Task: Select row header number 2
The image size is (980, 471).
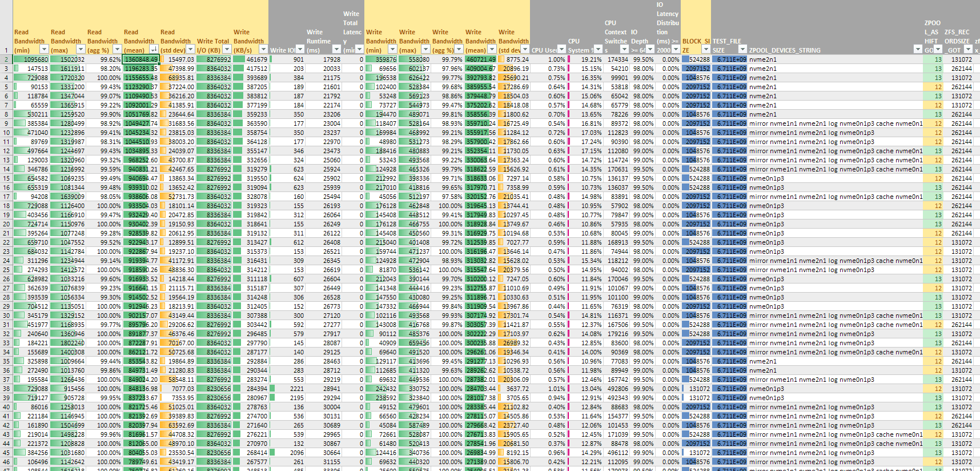Action: 6,59
